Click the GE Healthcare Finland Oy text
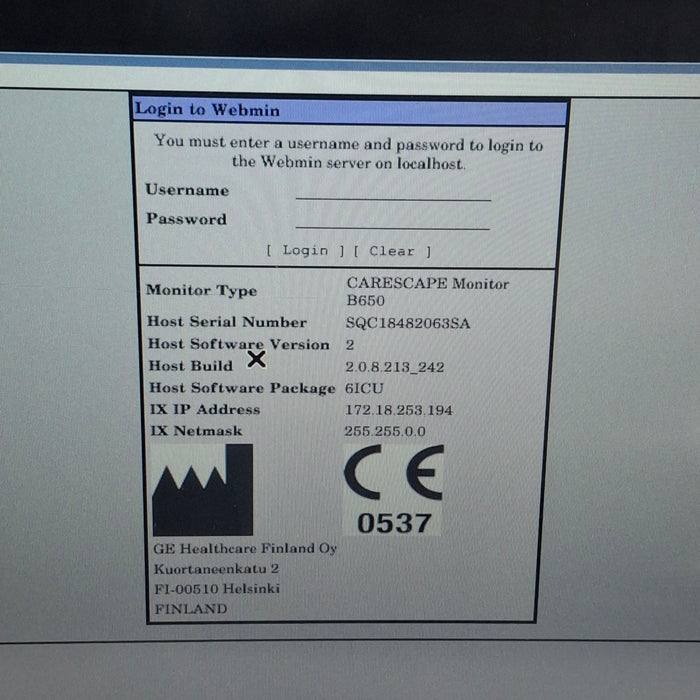This screenshot has width=700, height=700. [245, 548]
